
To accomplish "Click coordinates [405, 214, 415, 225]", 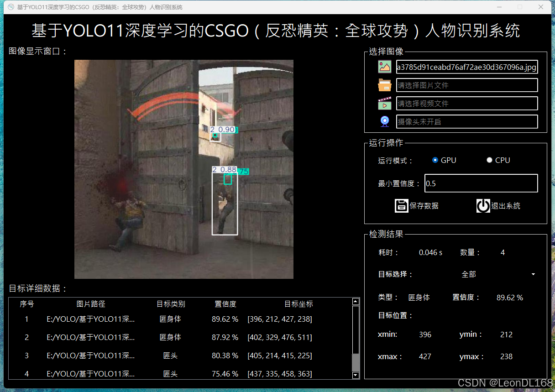I will click(280, 356).
